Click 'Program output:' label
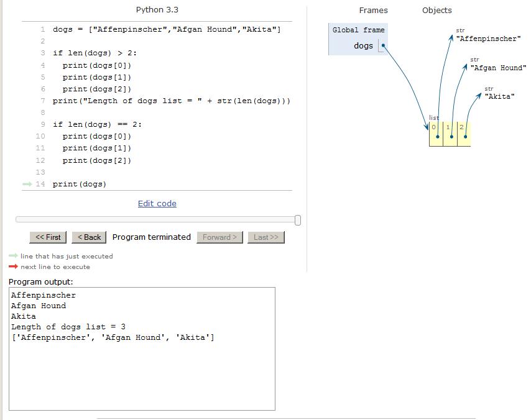 click(40, 281)
